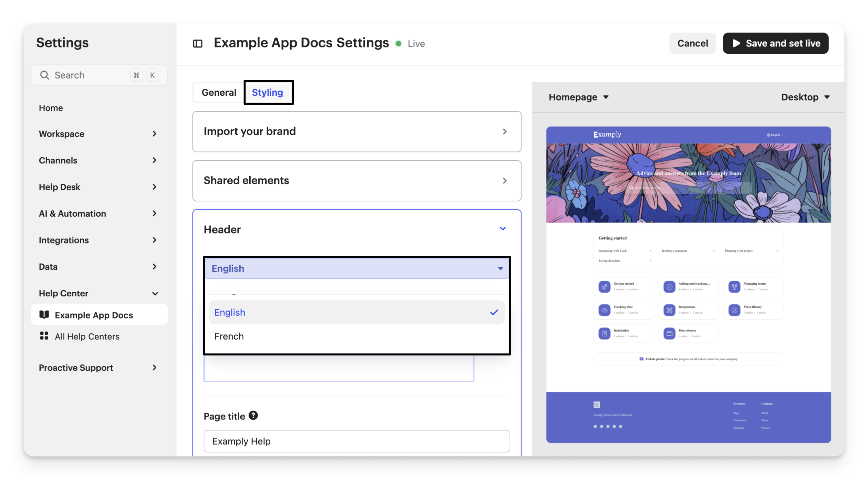Open the Desktop device dropdown
This screenshot has height=480, width=868.
pos(805,97)
